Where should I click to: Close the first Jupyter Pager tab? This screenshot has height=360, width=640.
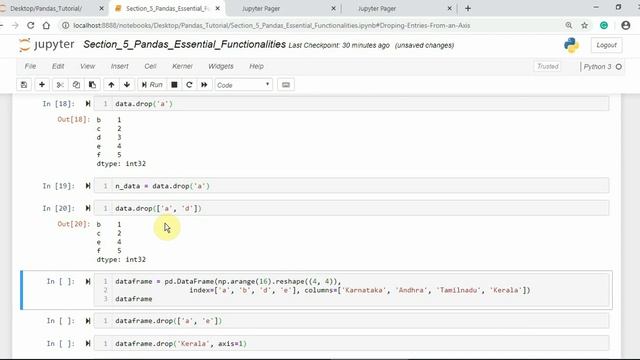pos(333,8)
